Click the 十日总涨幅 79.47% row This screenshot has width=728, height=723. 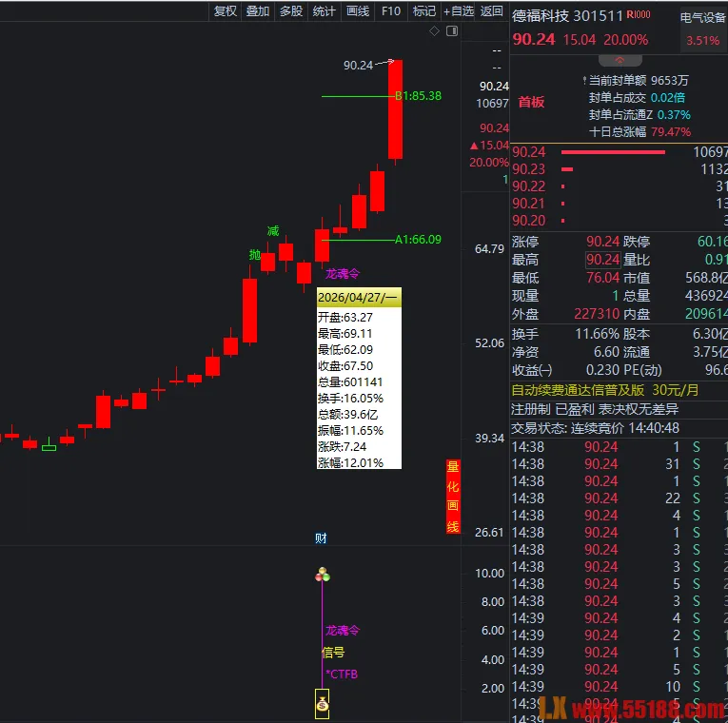639,132
